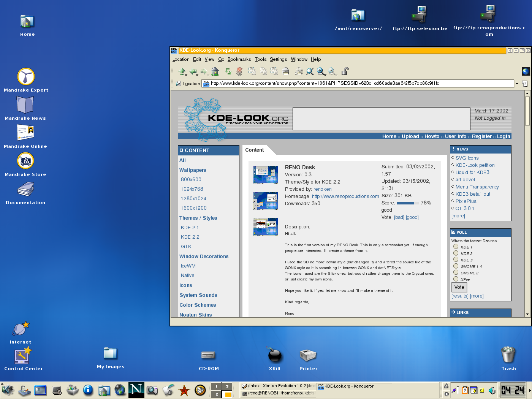Open the XKill bomb desktop icon

pyautogui.click(x=274, y=355)
